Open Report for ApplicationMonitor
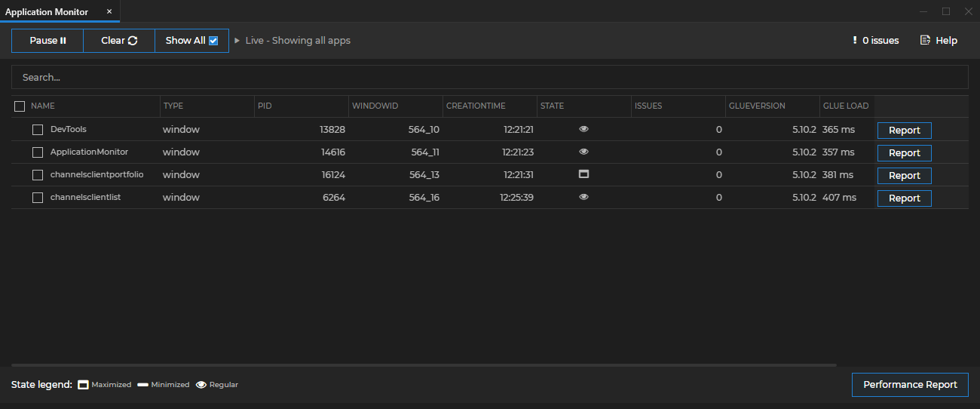Image resolution: width=980 pixels, height=409 pixels. (905, 153)
